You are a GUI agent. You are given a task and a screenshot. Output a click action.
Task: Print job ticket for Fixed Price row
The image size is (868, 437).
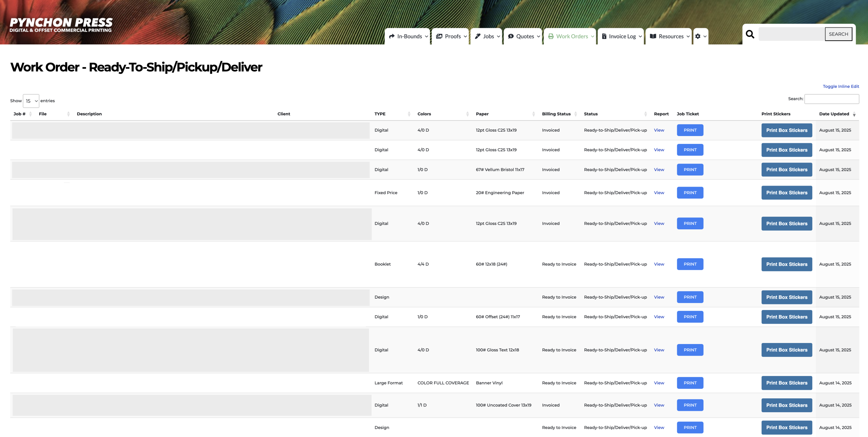point(690,193)
